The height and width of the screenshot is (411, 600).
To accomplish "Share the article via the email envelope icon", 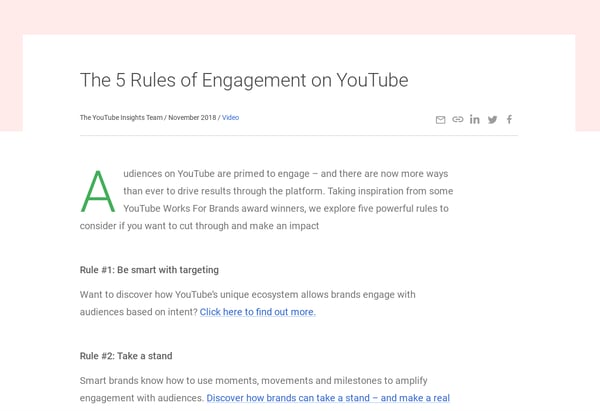I will click(x=440, y=120).
